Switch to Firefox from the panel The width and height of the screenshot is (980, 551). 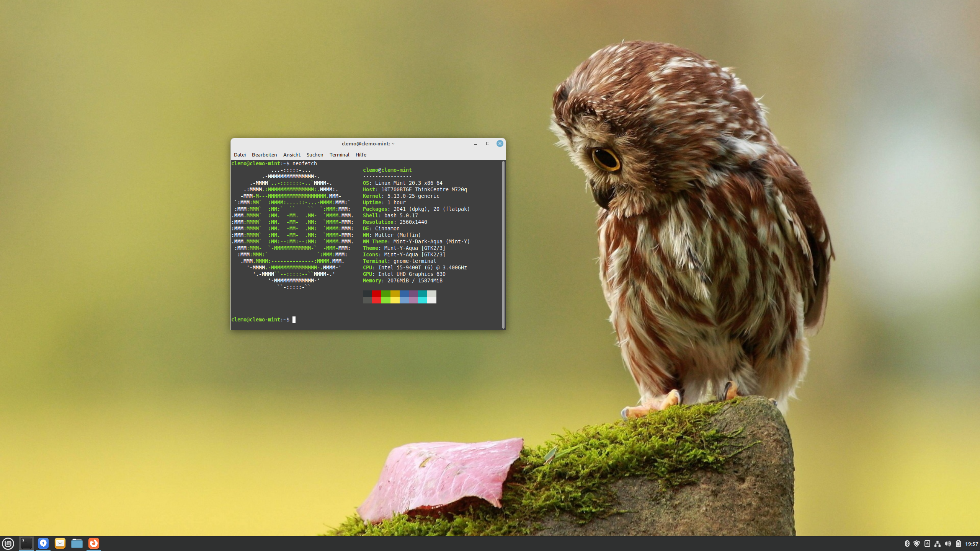[94, 543]
